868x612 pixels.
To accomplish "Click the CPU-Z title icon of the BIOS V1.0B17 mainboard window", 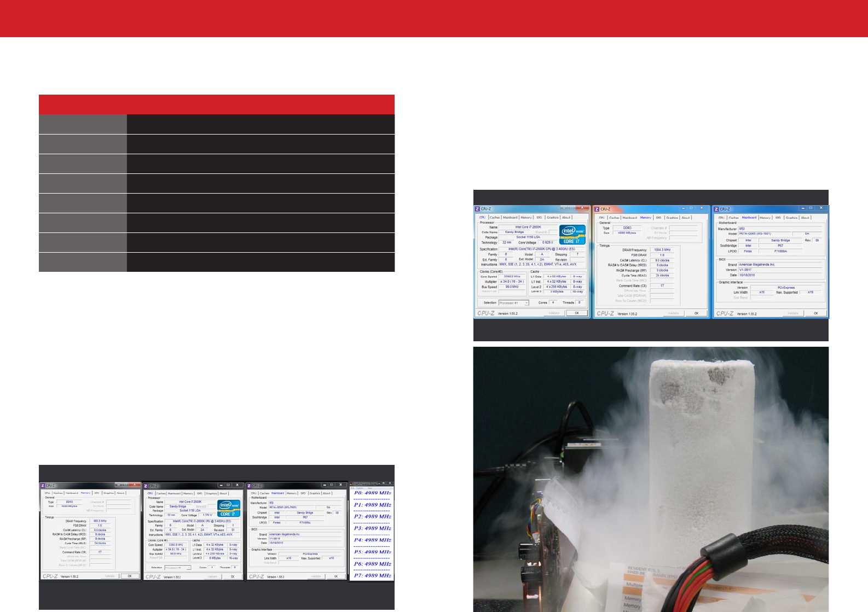I will (716, 209).
